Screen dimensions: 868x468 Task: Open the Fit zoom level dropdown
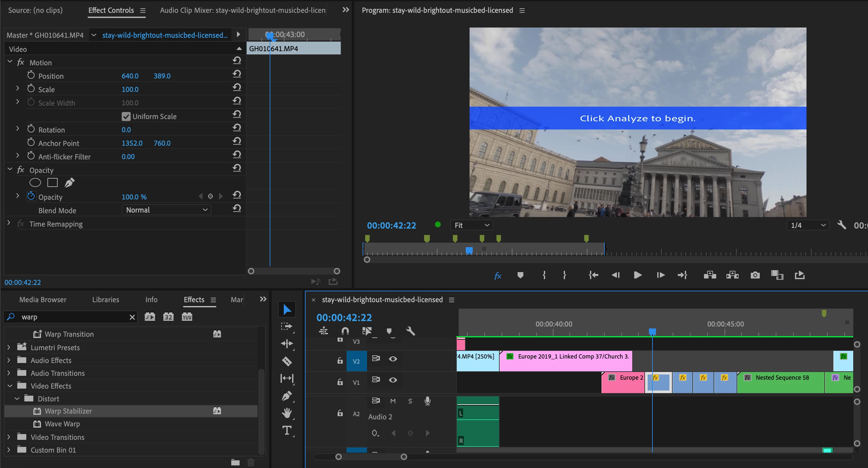(x=471, y=225)
